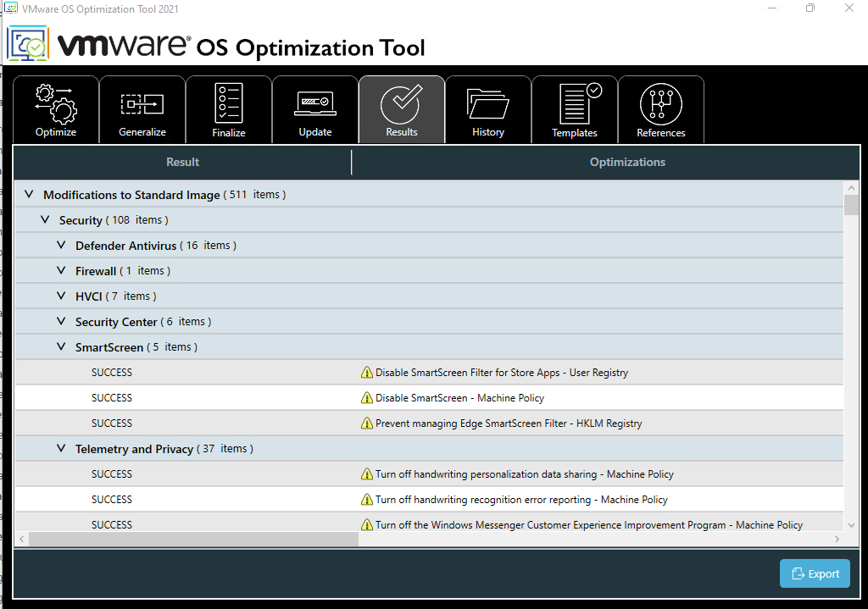Click warning icon for Disable SmartScreen - Machine Policy
Screen dimensions: 868x609
(x=366, y=398)
